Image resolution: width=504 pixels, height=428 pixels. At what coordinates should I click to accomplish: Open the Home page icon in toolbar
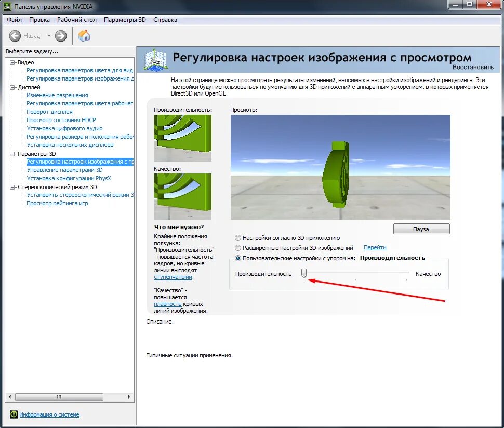(x=84, y=35)
